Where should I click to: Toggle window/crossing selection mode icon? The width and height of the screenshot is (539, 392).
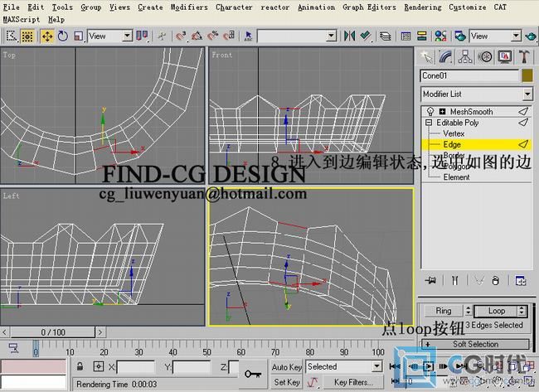tap(27, 36)
